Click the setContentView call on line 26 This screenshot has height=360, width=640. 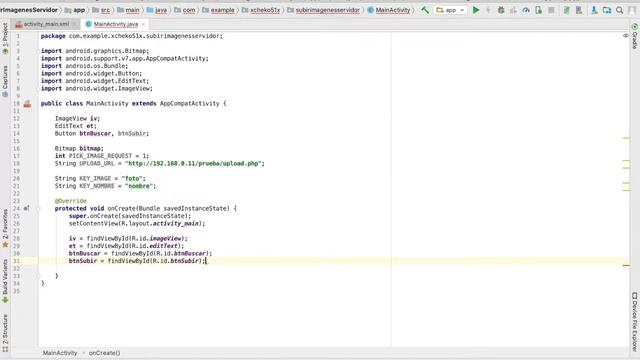pyautogui.click(x=137, y=224)
